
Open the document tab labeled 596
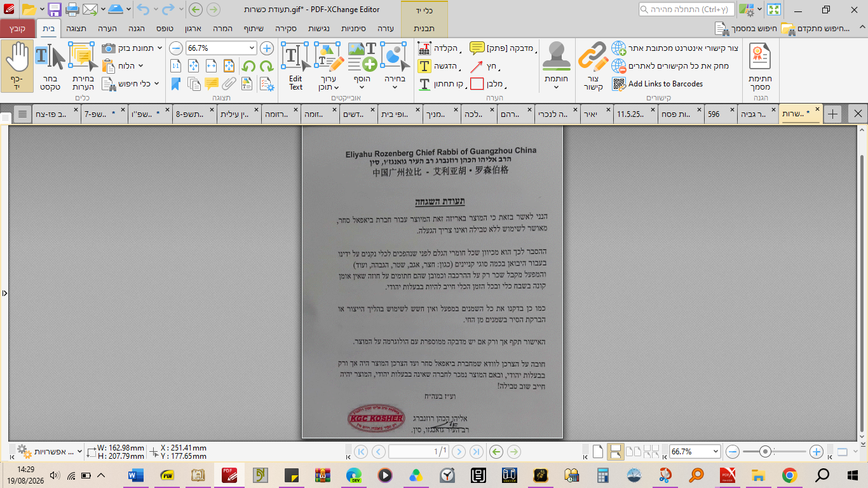coord(721,114)
